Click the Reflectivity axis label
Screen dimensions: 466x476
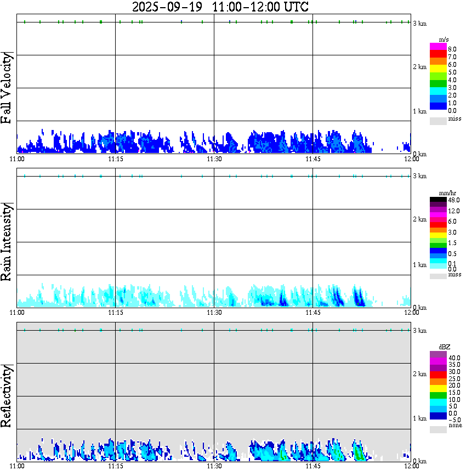tap(7, 396)
